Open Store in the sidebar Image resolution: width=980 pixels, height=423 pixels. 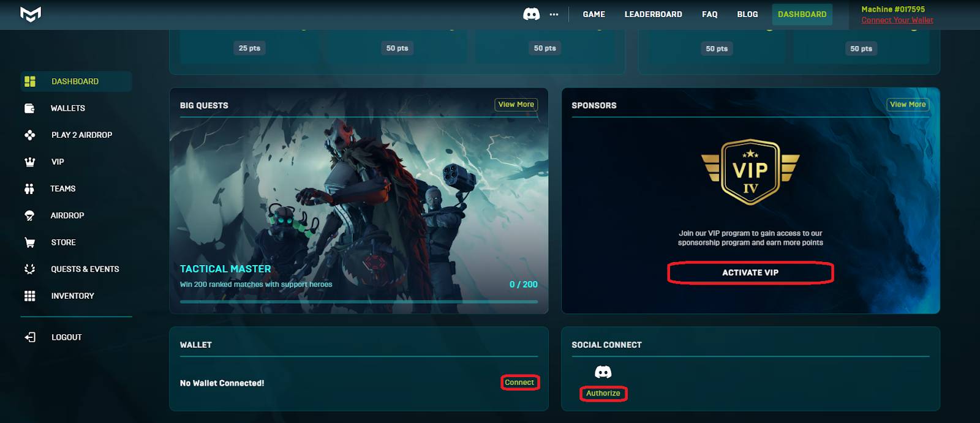click(64, 242)
